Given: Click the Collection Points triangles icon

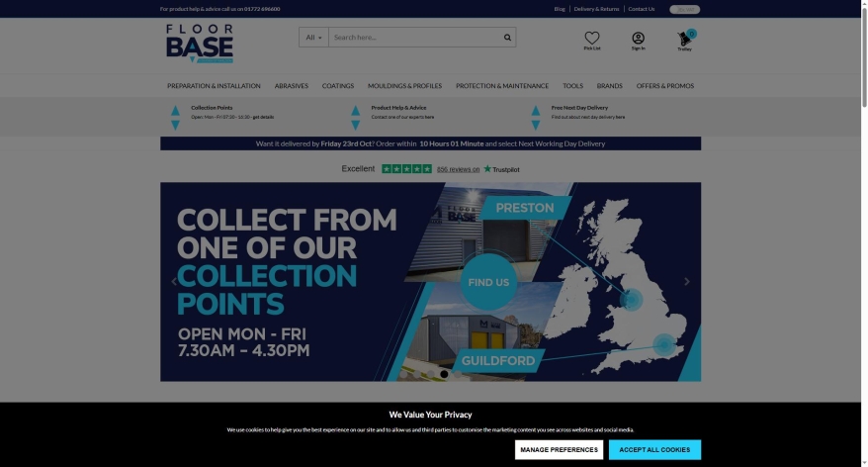Looking at the screenshot, I should coord(176,118).
